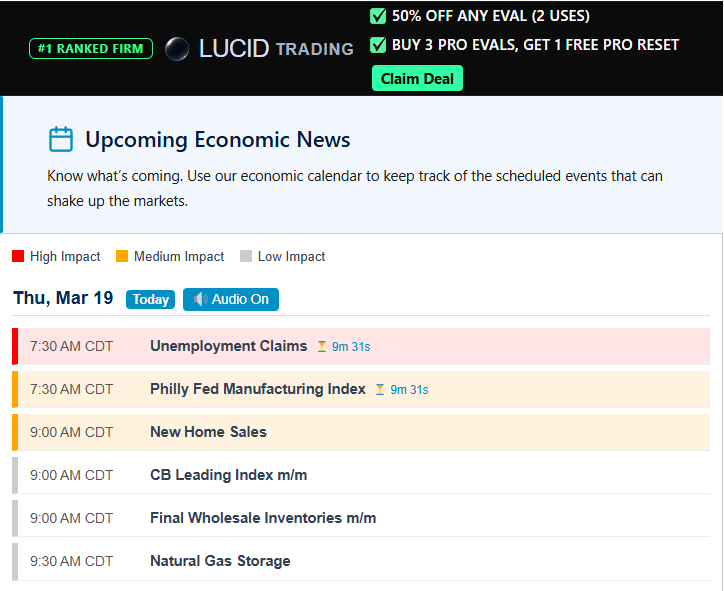Click the Upcoming Economic News heading
The image size is (724, 591).
[x=218, y=139]
